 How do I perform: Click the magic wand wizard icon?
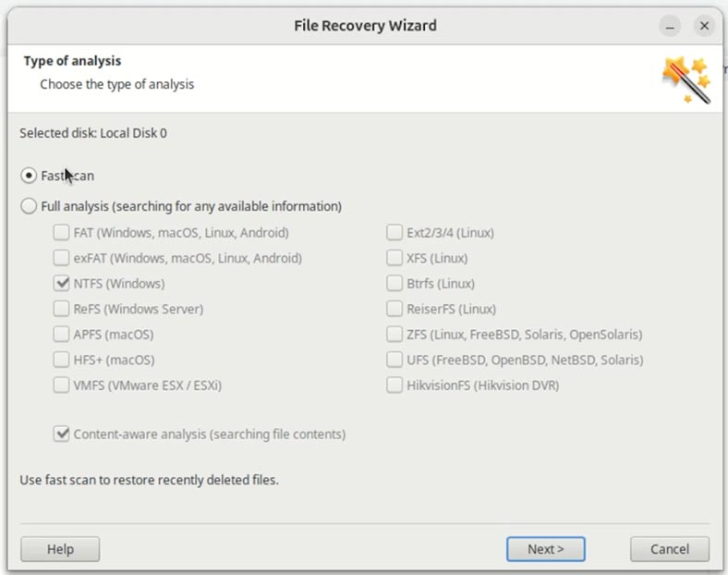pos(686,80)
